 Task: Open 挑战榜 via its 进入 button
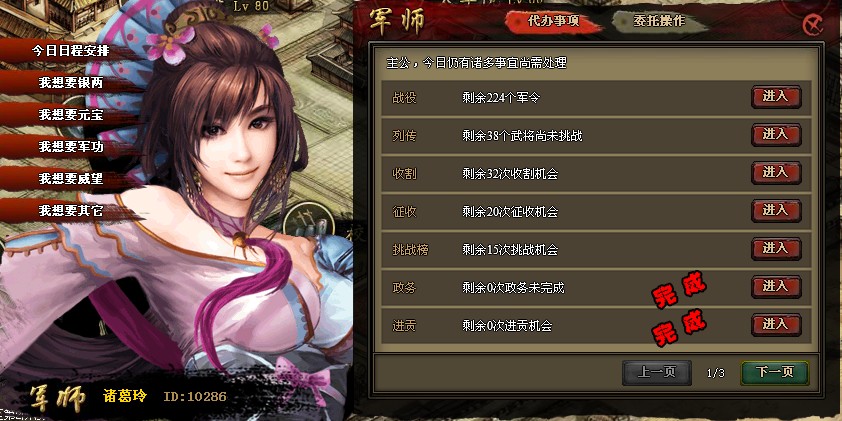pyautogui.click(x=776, y=249)
